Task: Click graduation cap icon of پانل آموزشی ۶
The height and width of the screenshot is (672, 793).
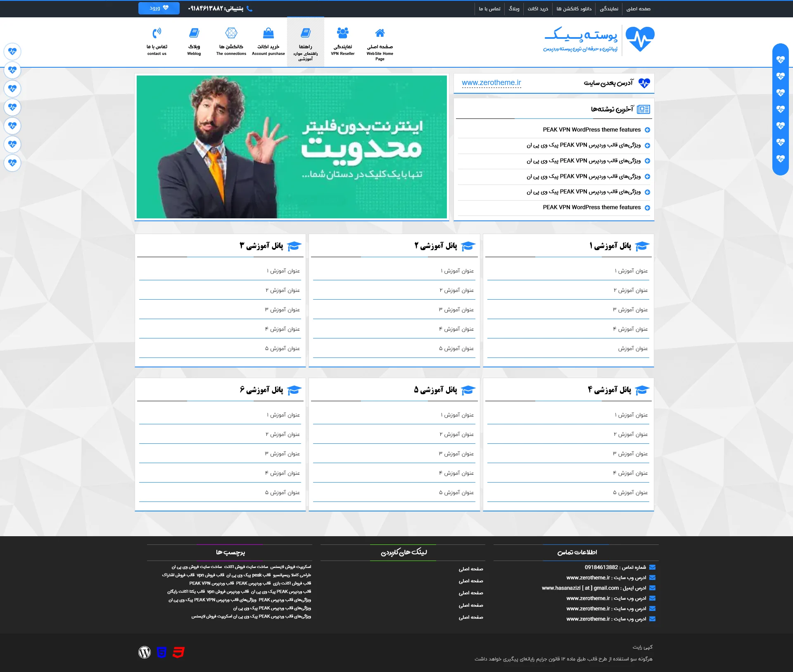Action: (x=294, y=390)
